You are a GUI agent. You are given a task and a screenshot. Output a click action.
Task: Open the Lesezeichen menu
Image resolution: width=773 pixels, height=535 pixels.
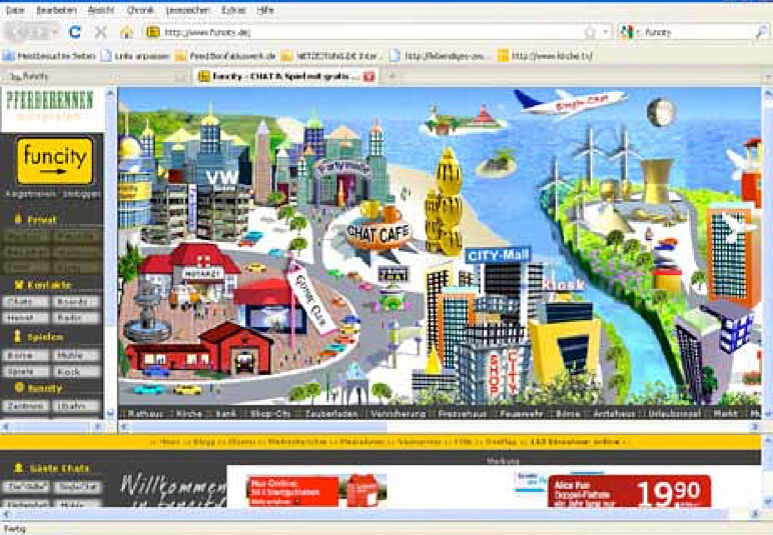tap(188, 10)
